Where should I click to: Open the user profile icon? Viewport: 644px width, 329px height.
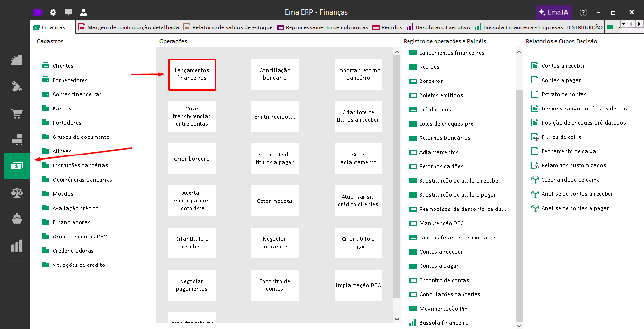point(83,12)
